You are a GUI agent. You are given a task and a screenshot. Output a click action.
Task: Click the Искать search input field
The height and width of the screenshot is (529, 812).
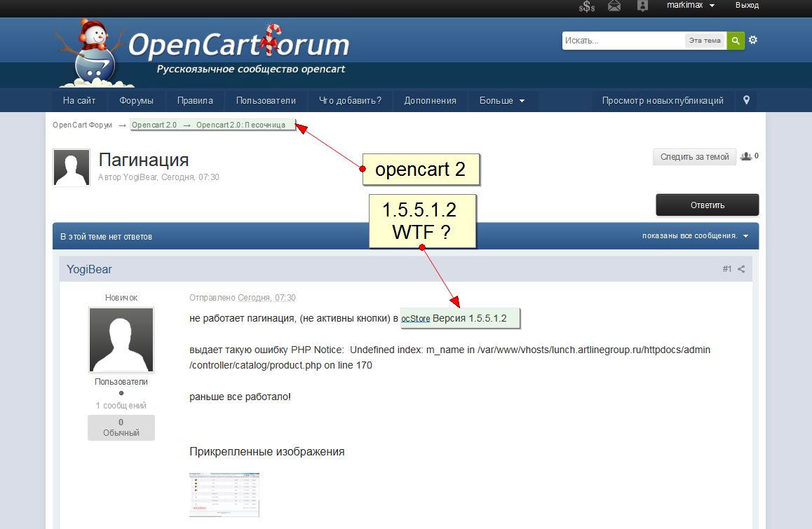623,41
